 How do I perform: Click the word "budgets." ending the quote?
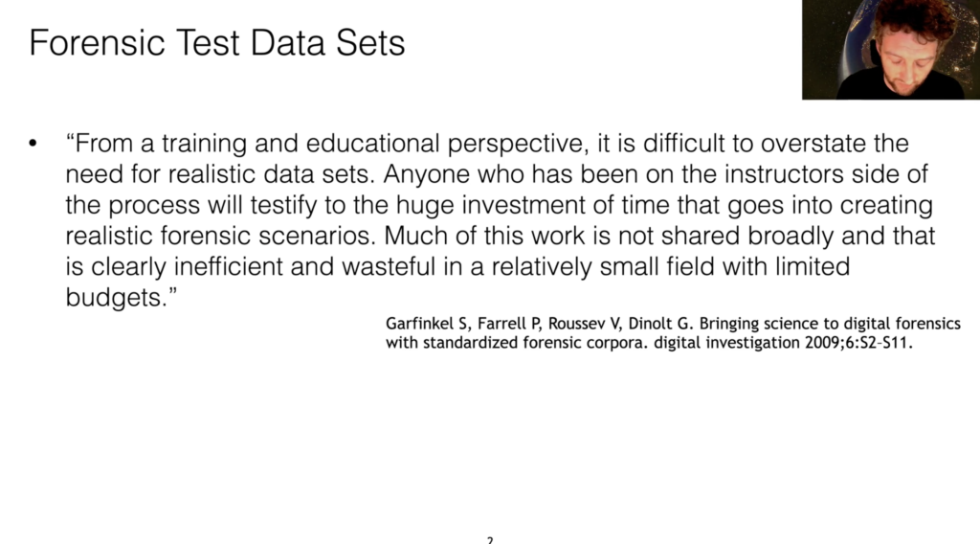point(123,296)
